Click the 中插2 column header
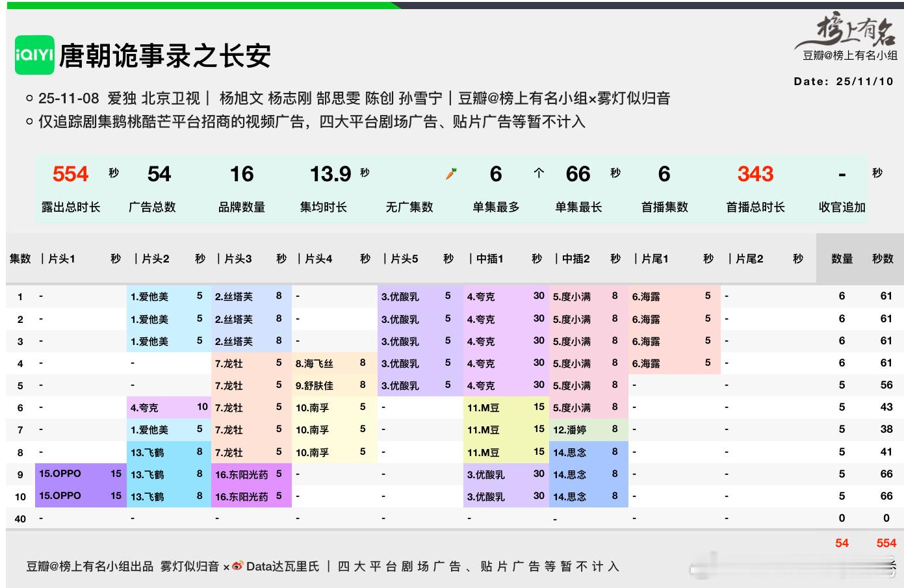The height and width of the screenshot is (588, 904). [x=576, y=259]
